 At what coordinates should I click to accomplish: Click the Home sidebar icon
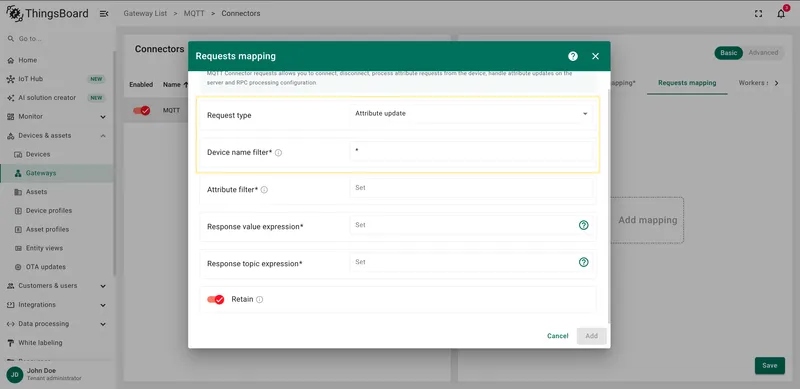coord(11,60)
